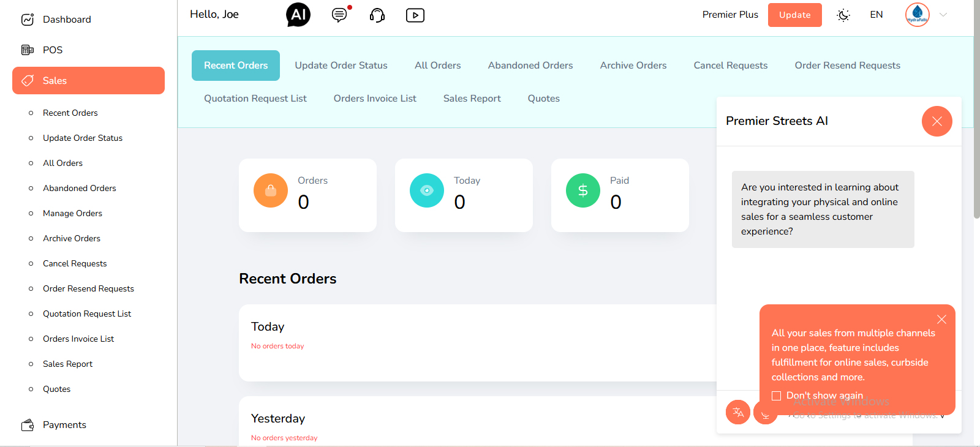The height and width of the screenshot is (447, 980).
Task: Select Order Resend Requests in sidebar
Action: coord(88,289)
